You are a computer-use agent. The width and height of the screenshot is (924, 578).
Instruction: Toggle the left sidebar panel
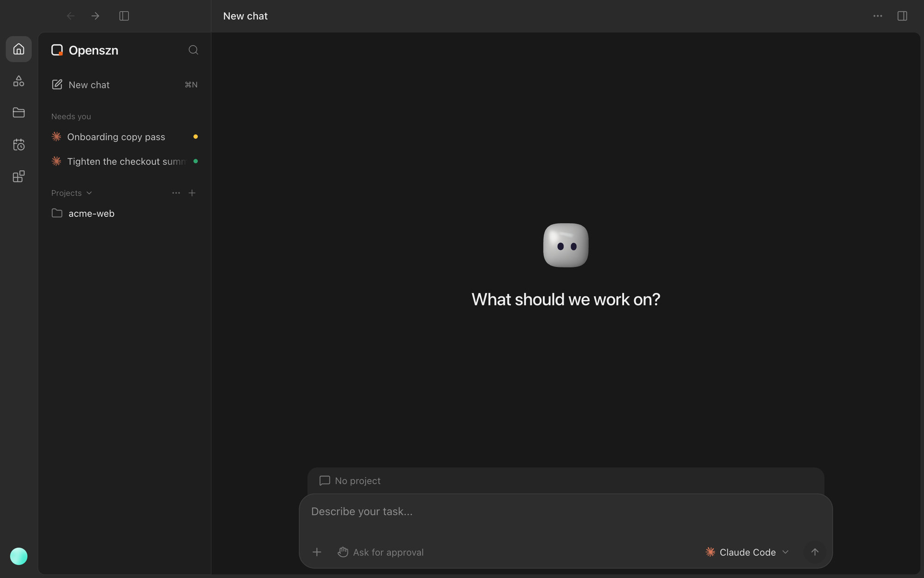(x=124, y=16)
